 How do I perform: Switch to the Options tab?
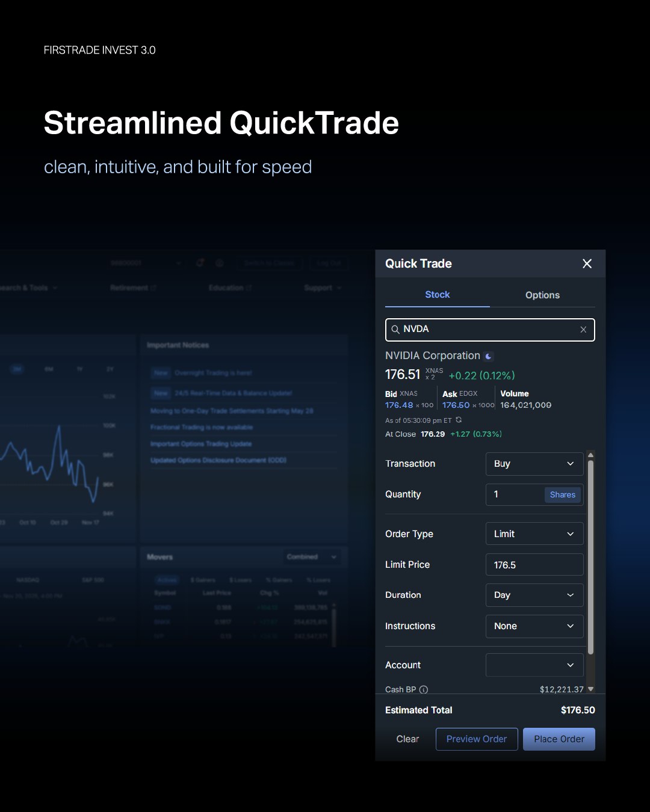(x=542, y=295)
